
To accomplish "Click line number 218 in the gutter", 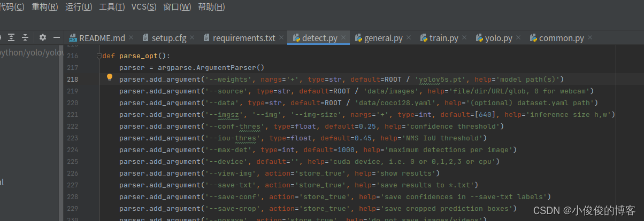I will pyautogui.click(x=72, y=79).
